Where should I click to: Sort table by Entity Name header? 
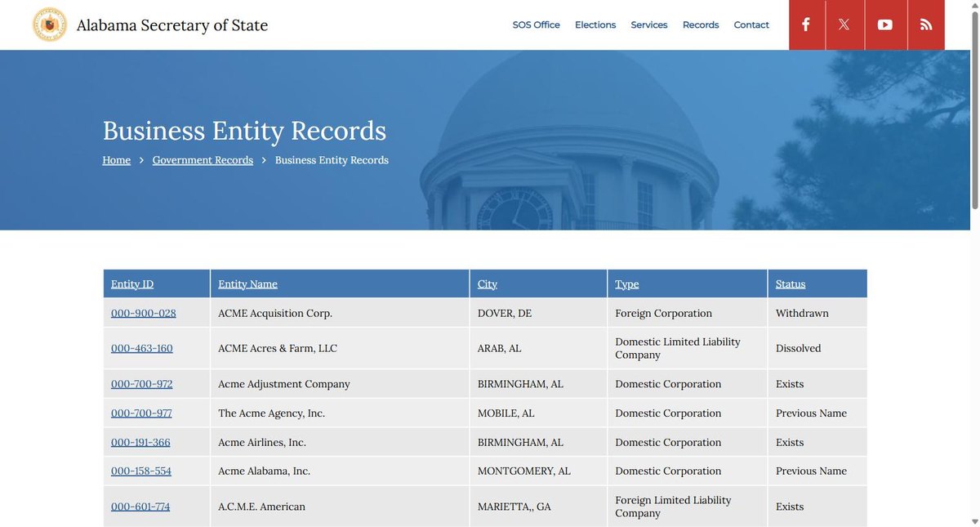click(x=247, y=284)
